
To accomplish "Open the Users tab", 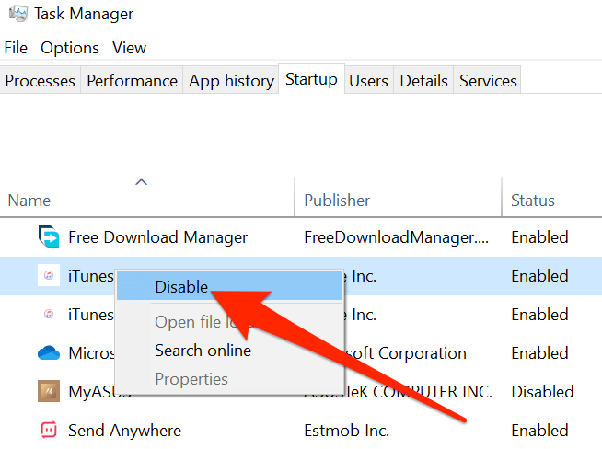I will point(369,81).
